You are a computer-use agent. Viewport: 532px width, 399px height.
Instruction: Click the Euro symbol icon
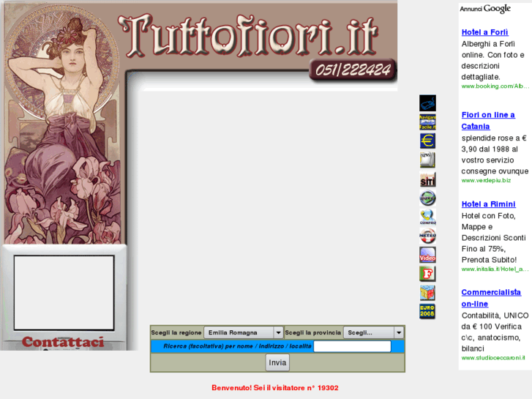[427, 141]
